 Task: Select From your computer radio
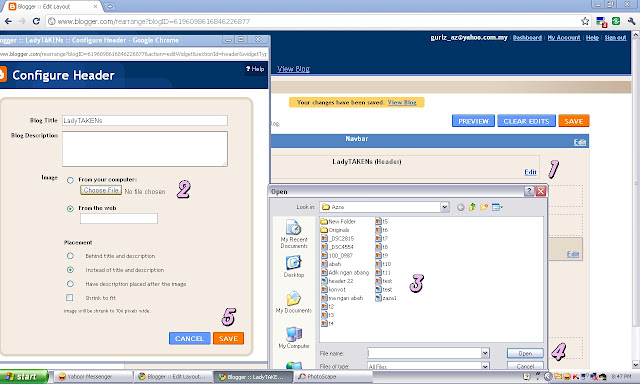coord(70,180)
